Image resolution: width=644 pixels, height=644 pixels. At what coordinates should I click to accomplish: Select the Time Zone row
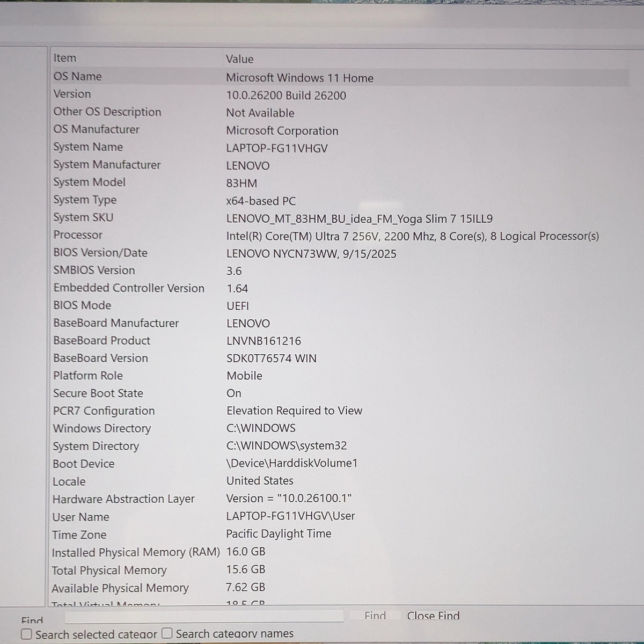(x=340, y=535)
